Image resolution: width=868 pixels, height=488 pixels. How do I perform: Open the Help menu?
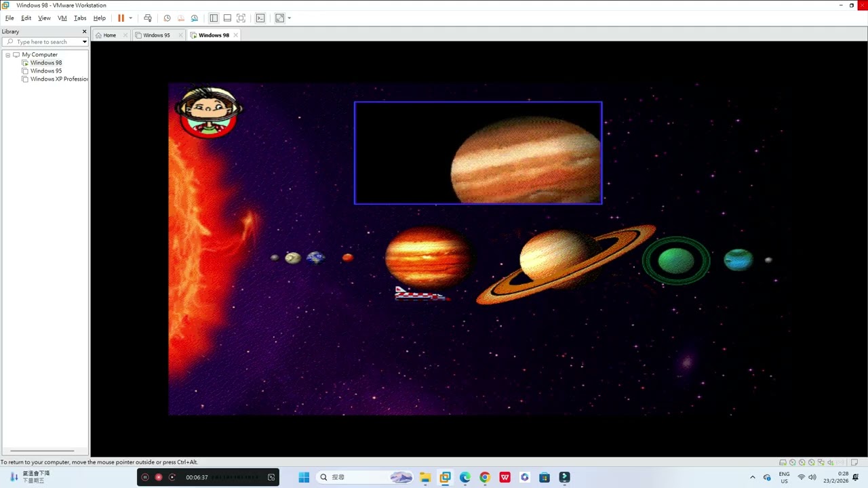click(99, 18)
